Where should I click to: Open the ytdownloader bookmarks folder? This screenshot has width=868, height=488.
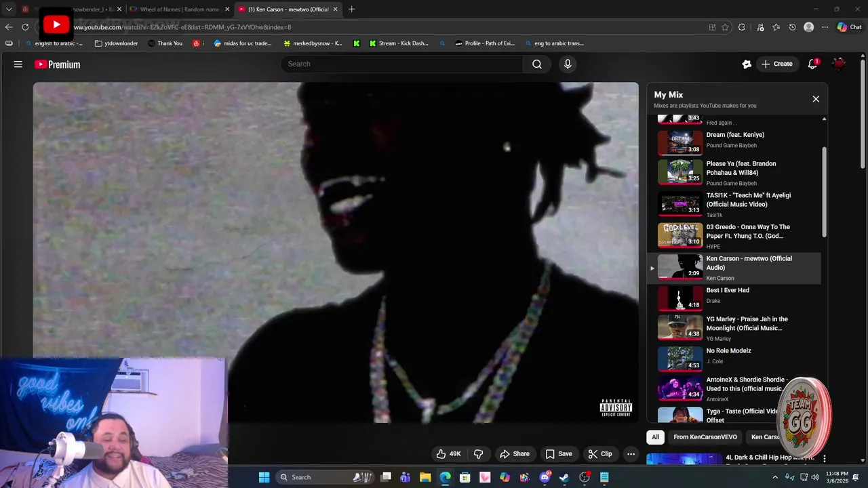click(116, 43)
